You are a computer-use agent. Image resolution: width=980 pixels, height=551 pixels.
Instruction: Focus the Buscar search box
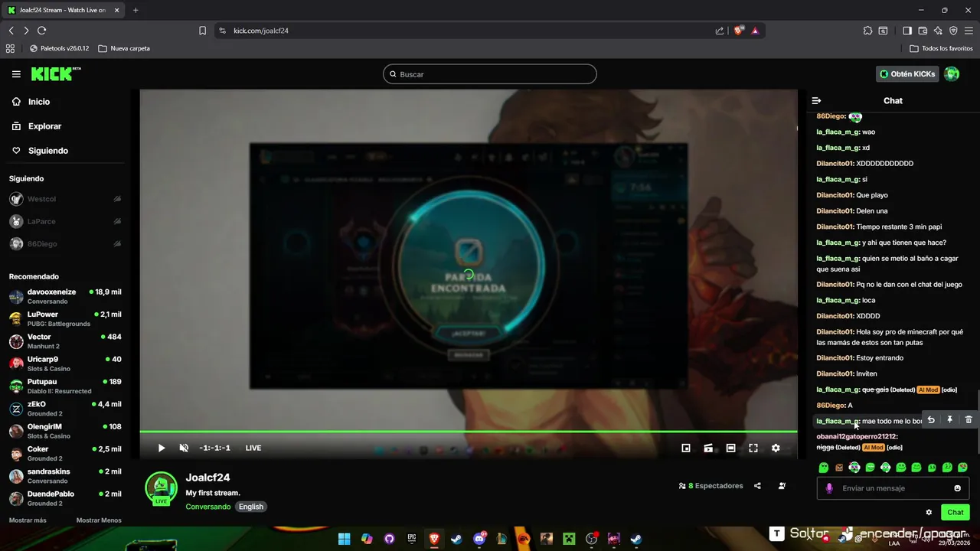coord(490,74)
